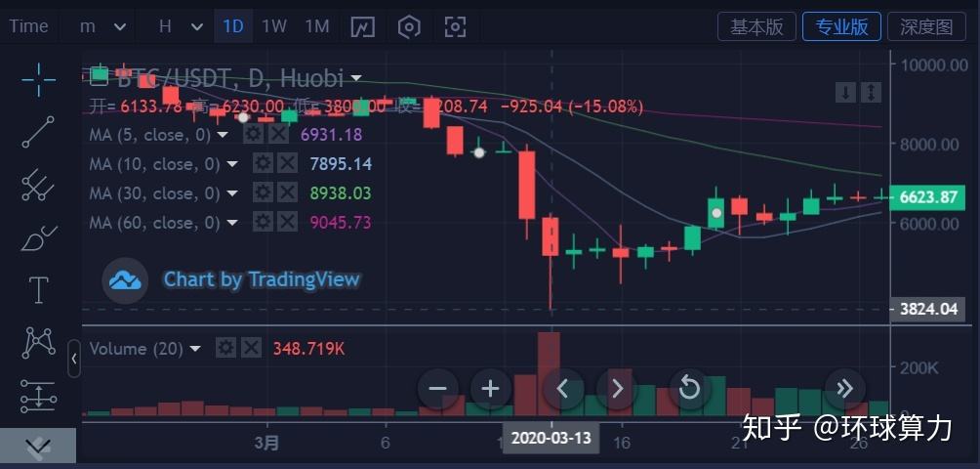Expand MA (10, close, 0) options
980x469 pixels.
coord(232,164)
